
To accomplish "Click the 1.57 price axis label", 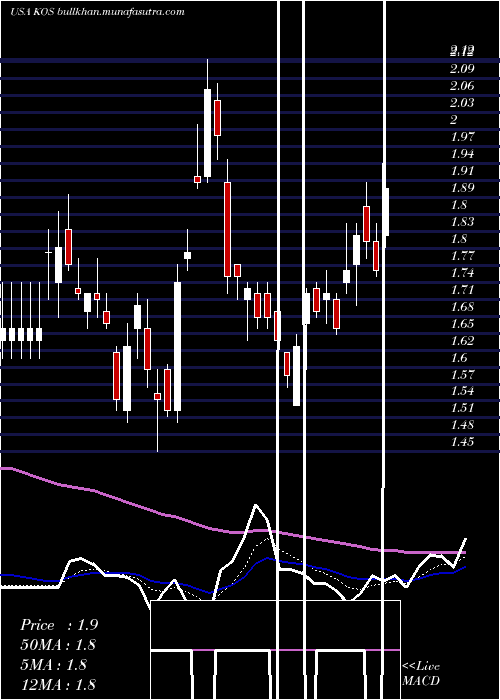I will click(462, 374).
